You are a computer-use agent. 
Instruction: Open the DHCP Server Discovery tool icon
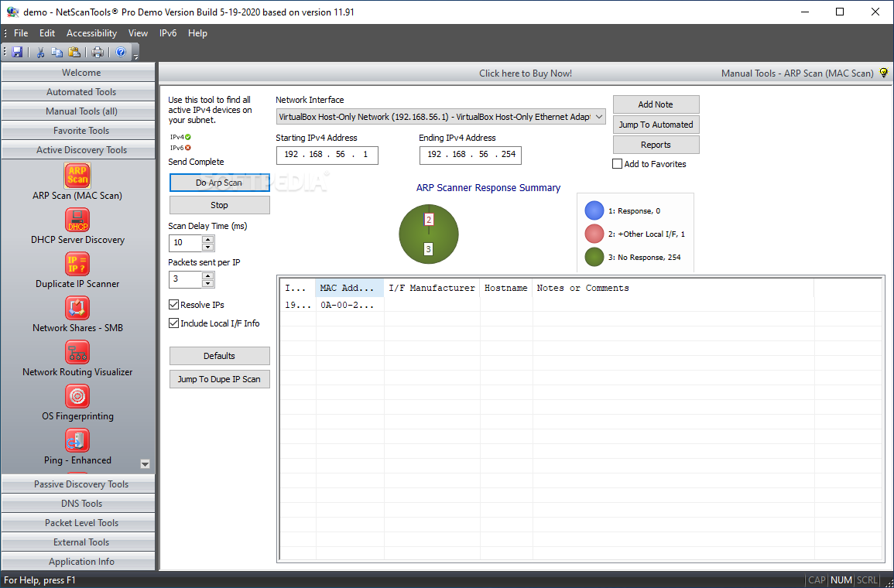pyautogui.click(x=77, y=220)
